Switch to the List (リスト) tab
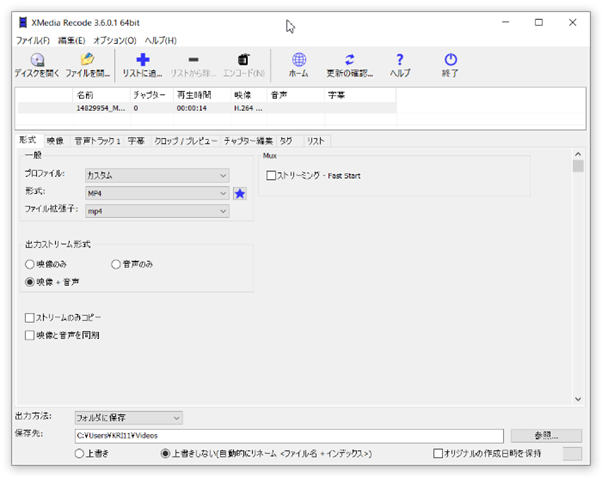602x477 pixels. [x=316, y=141]
